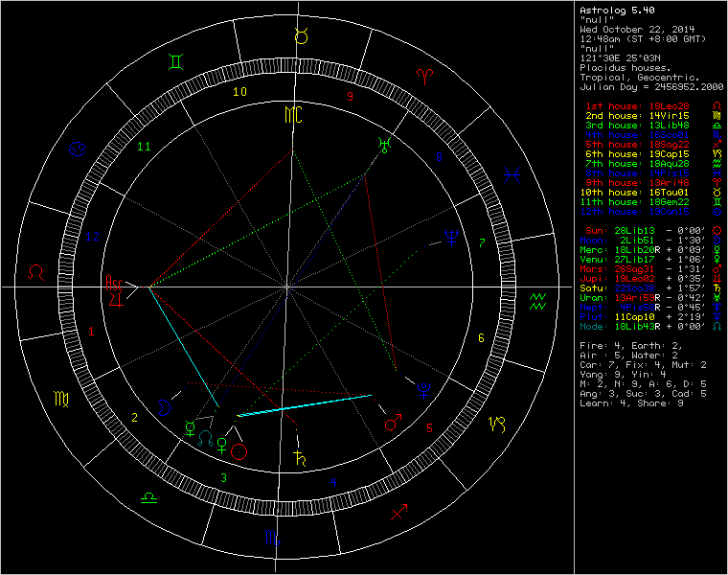Click the Leo glyph on the chart wheel
728x575 pixels.
[x=35, y=272]
